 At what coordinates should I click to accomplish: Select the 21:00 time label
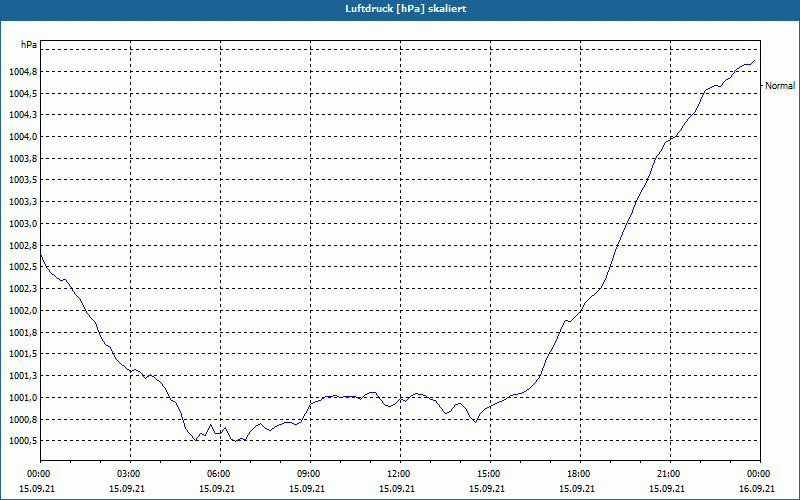coord(667,474)
